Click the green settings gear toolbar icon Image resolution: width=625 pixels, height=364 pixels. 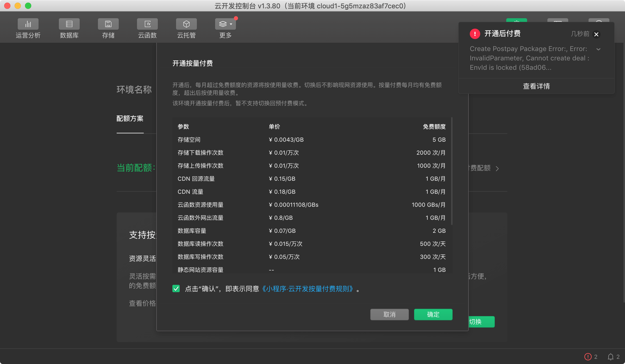click(x=516, y=20)
